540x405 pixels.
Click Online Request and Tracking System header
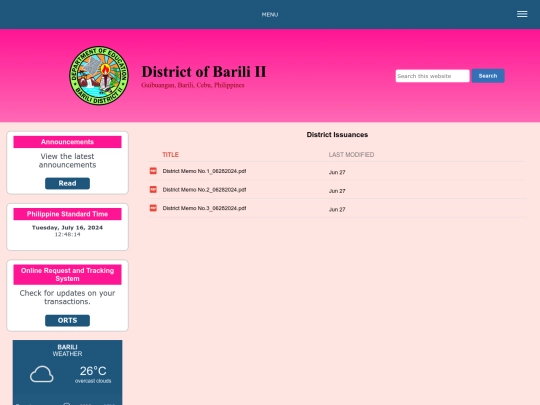tap(68, 274)
